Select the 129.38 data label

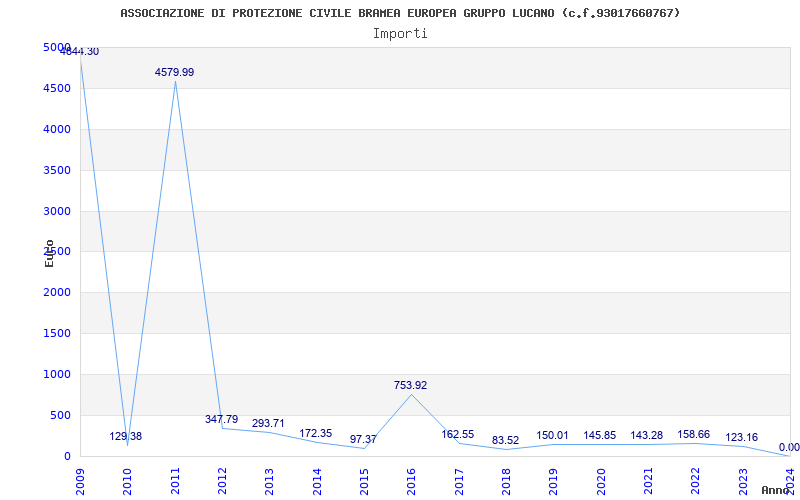coord(125,436)
